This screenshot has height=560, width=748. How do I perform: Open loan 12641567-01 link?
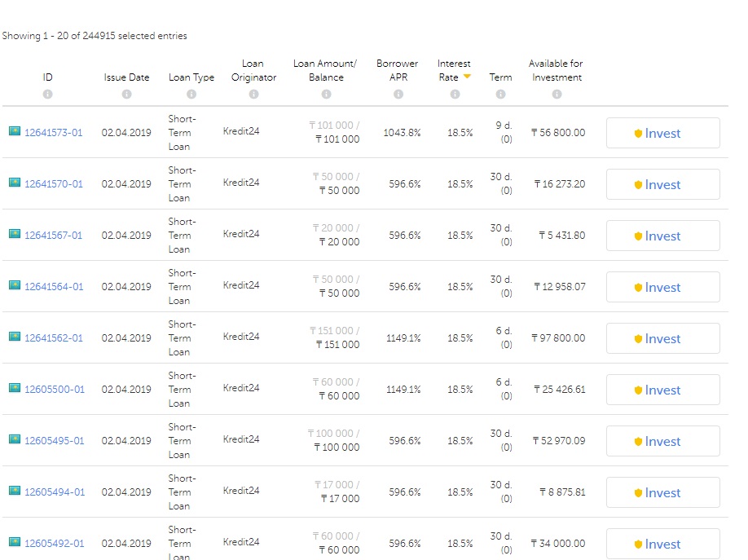54,236
